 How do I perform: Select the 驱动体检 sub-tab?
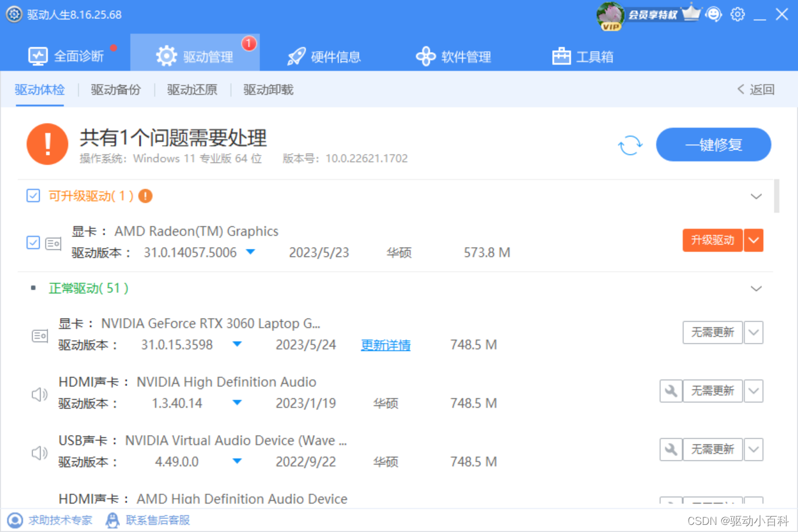[40, 90]
